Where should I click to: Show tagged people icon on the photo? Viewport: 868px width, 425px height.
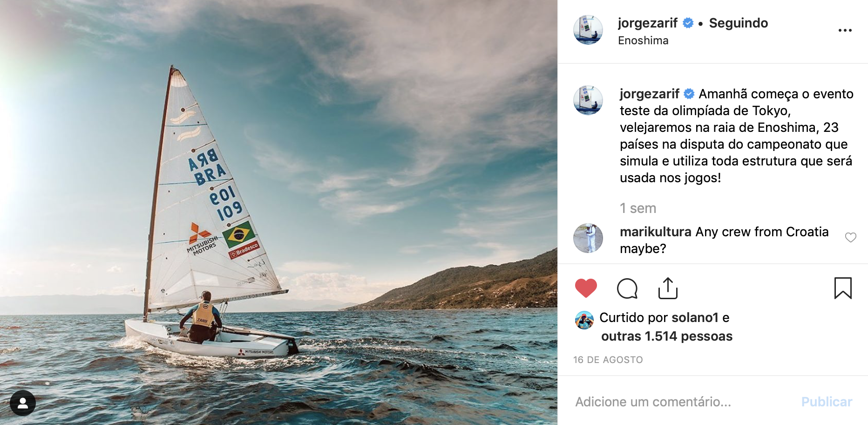(23, 403)
